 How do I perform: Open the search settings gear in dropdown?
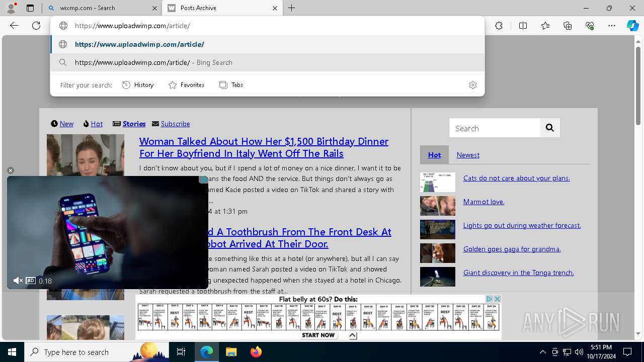pos(473,85)
